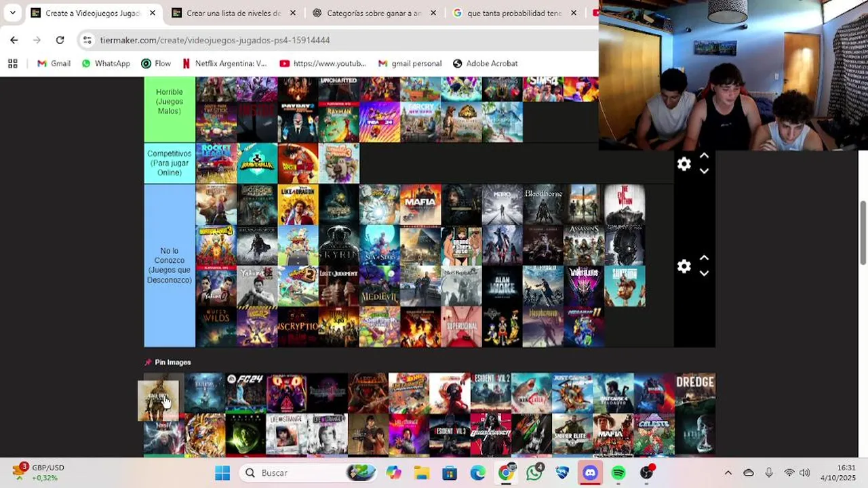Select the Far Cry New Dawn thumbnail
Viewport: 868px width, 488px height.
click(x=420, y=122)
